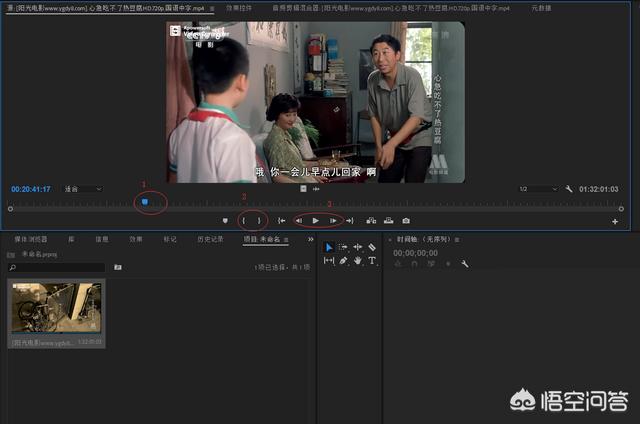Click the right zoom scroll bar handle

click(x=621, y=209)
